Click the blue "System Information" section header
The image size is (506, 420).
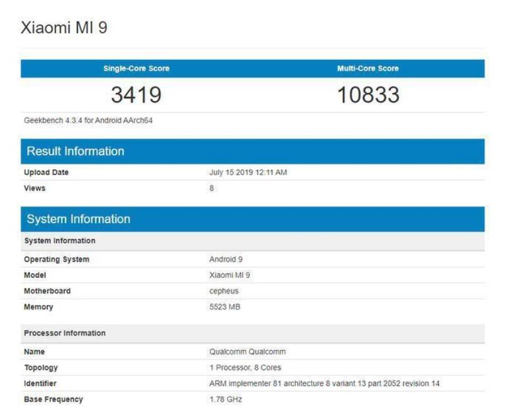point(252,219)
